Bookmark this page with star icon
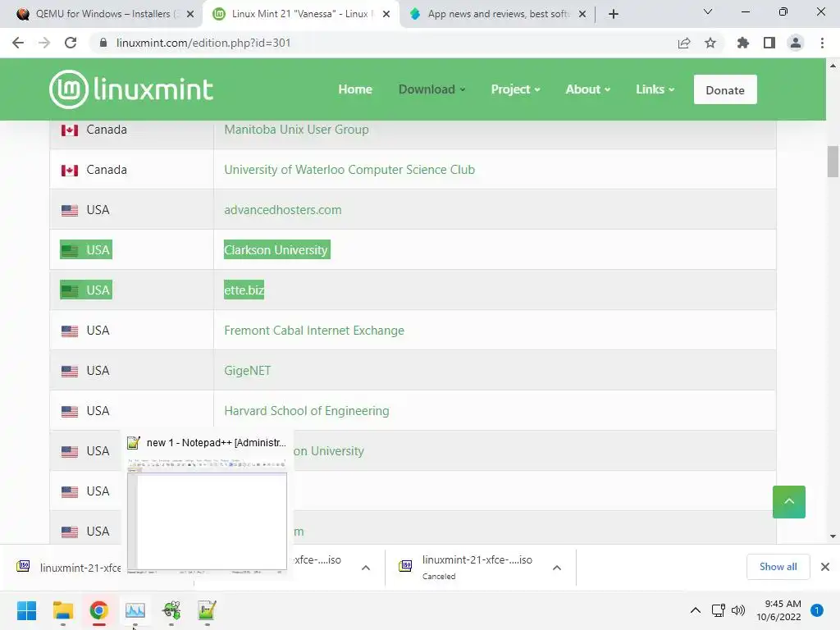840x630 pixels. click(x=710, y=43)
